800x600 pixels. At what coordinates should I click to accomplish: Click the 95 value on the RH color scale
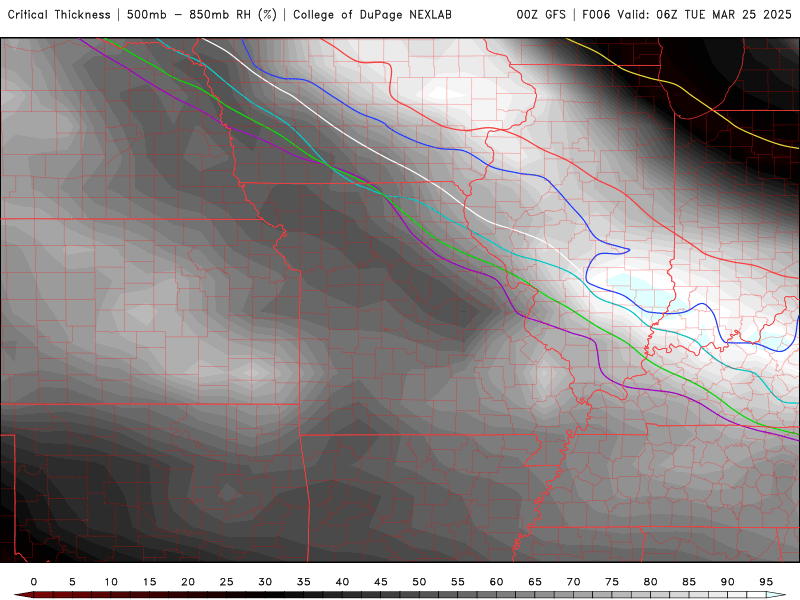point(766,582)
